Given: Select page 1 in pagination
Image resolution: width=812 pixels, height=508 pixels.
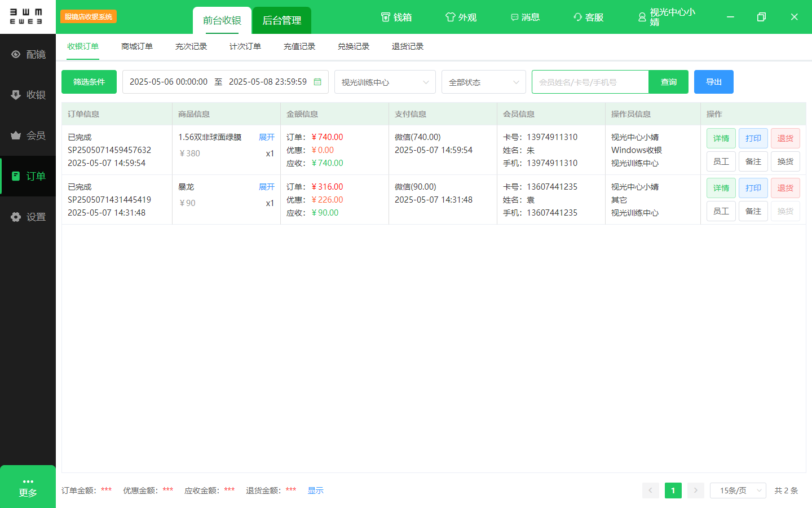Looking at the screenshot, I should click(x=673, y=491).
